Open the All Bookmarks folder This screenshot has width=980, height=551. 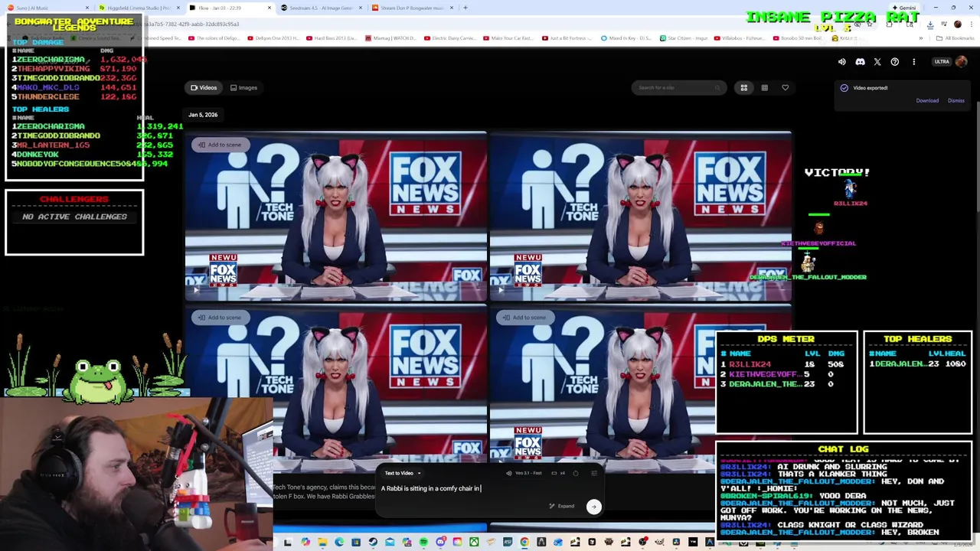[955, 38]
